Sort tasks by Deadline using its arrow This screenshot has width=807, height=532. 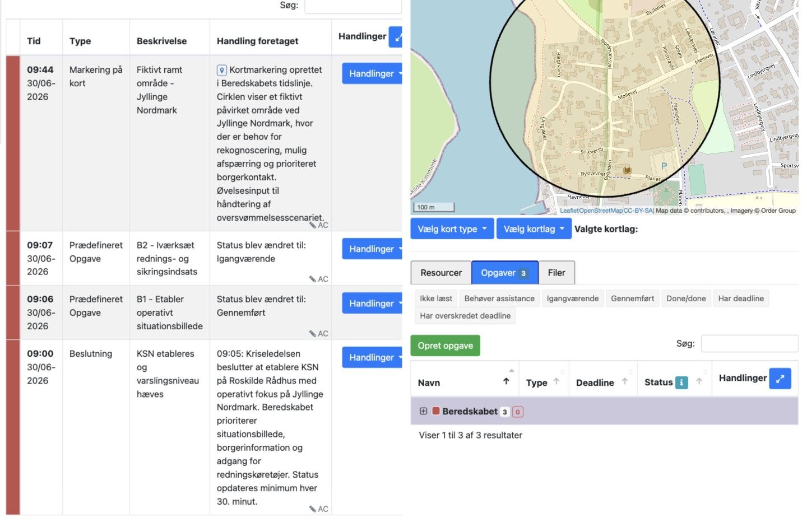tap(625, 381)
